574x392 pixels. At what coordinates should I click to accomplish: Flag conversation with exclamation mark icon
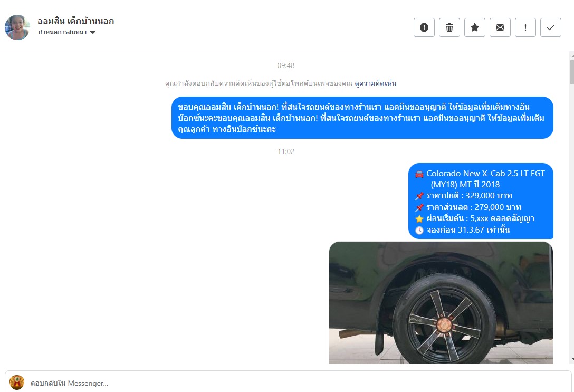point(525,27)
